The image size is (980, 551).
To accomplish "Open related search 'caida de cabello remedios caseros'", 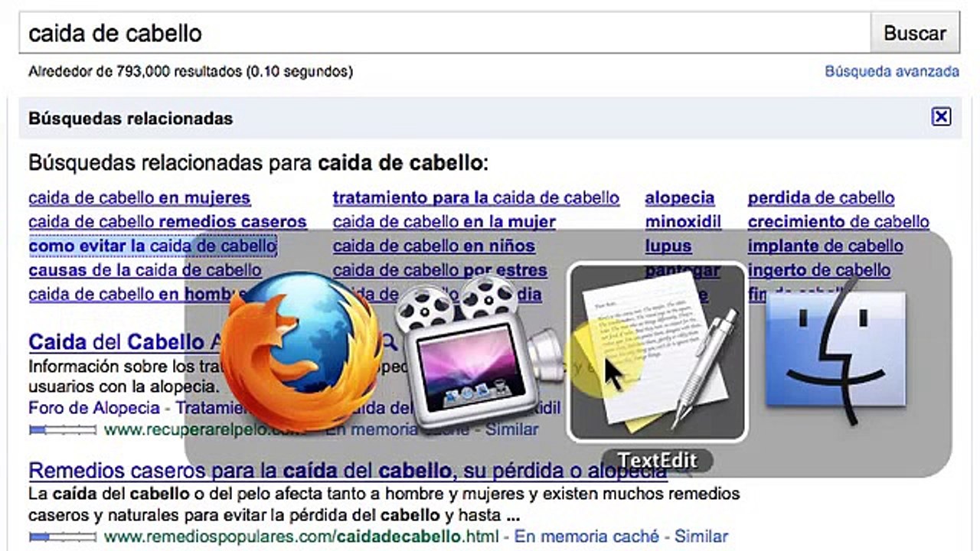I will pos(168,222).
